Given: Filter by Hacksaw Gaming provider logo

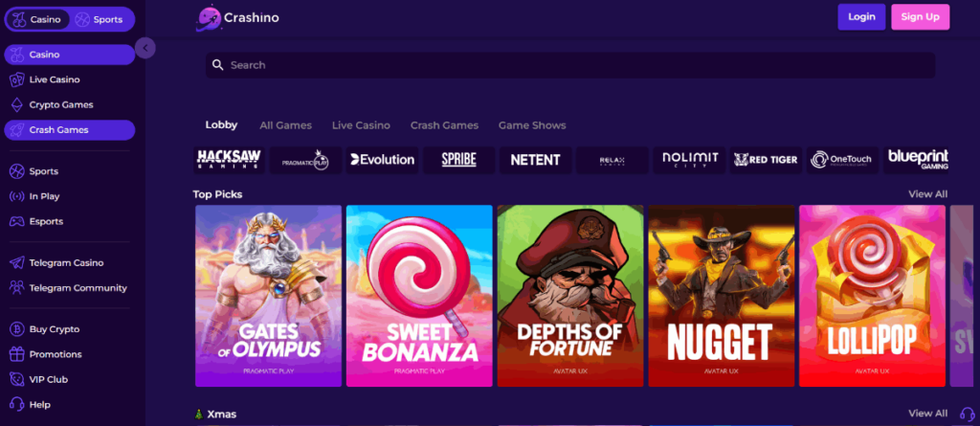Looking at the screenshot, I should (x=229, y=160).
